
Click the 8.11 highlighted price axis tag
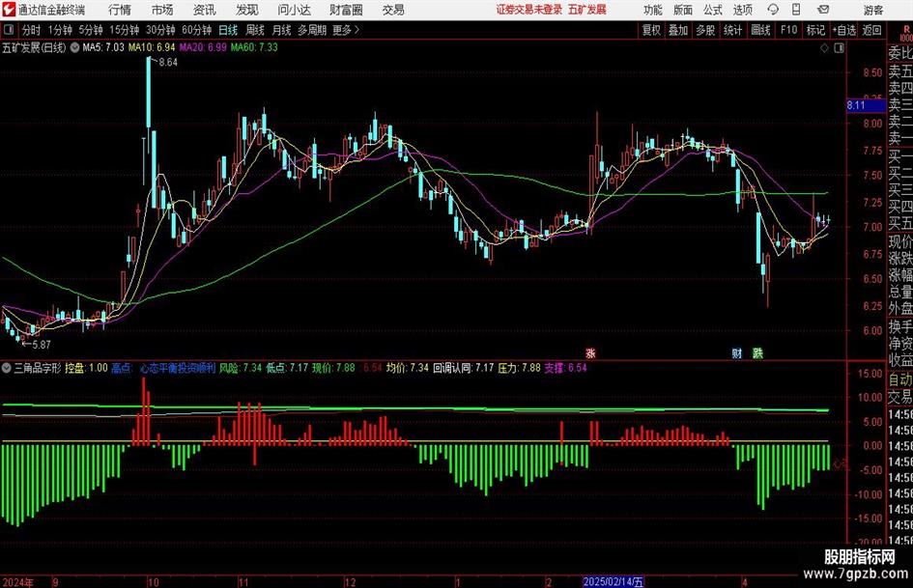pos(866,105)
